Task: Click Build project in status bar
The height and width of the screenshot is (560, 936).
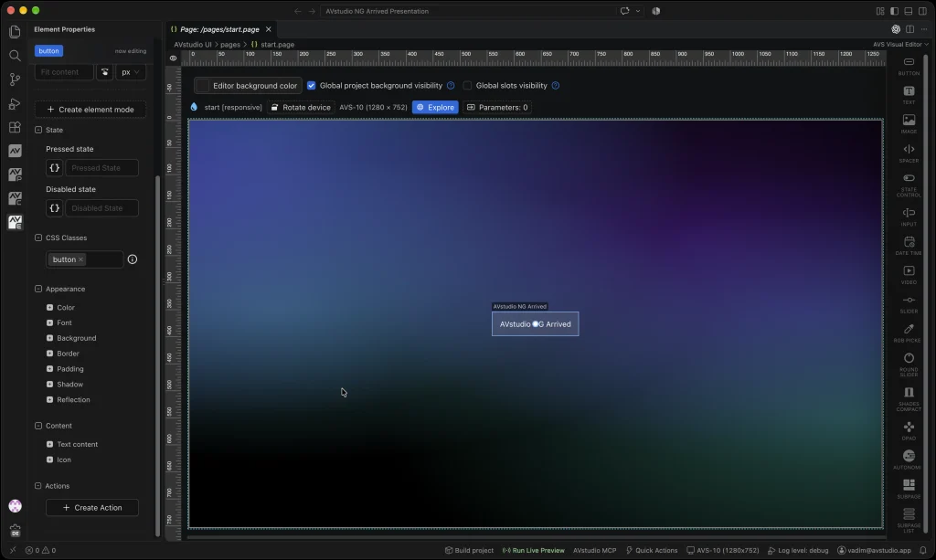Action: (469, 551)
